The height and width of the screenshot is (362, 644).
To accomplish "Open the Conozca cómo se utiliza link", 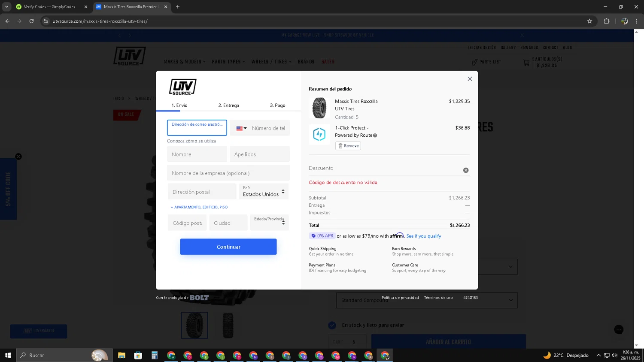I will [x=191, y=141].
